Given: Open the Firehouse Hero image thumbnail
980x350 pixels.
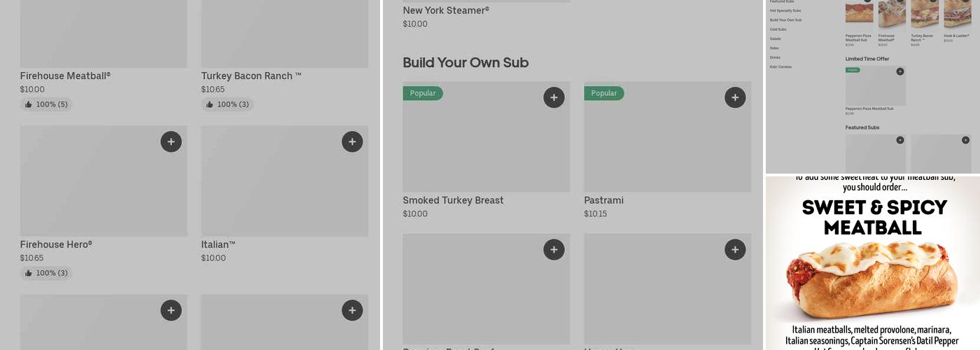Looking at the screenshot, I should click(104, 181).
